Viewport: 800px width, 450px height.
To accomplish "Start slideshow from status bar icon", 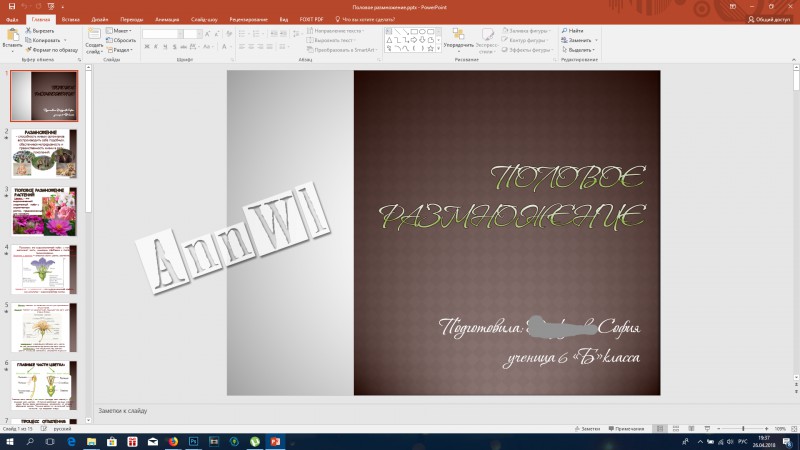I will tap(707, 429).
